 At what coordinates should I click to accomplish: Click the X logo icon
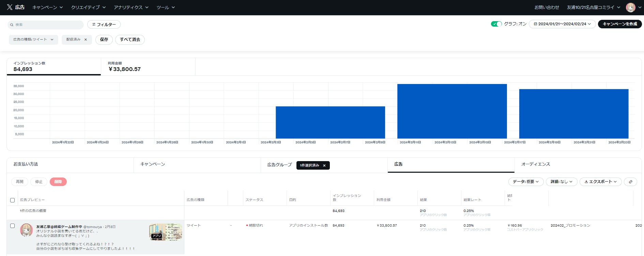[x=10, y=7]
